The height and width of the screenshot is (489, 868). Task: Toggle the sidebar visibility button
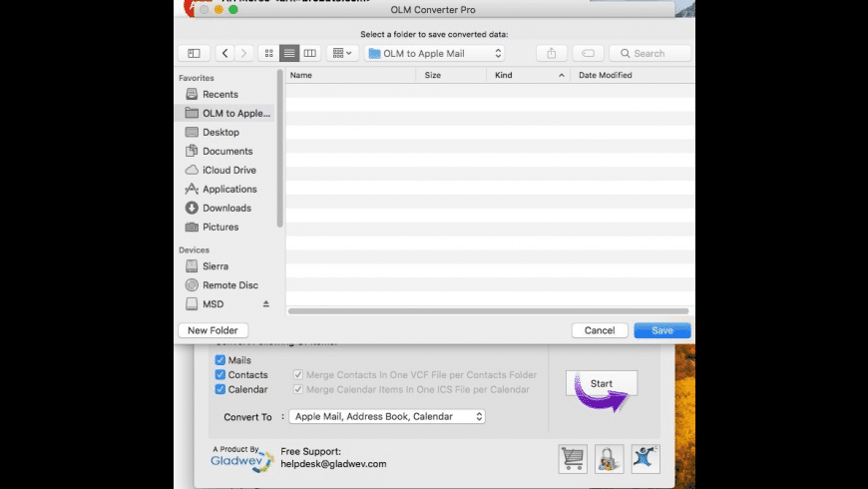(x=194, y=53)
